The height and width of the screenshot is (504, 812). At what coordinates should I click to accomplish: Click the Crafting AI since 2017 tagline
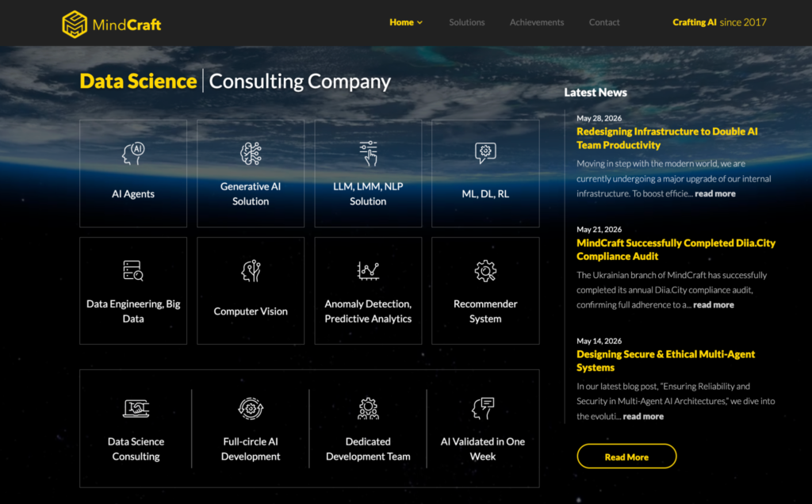[719, 22]
